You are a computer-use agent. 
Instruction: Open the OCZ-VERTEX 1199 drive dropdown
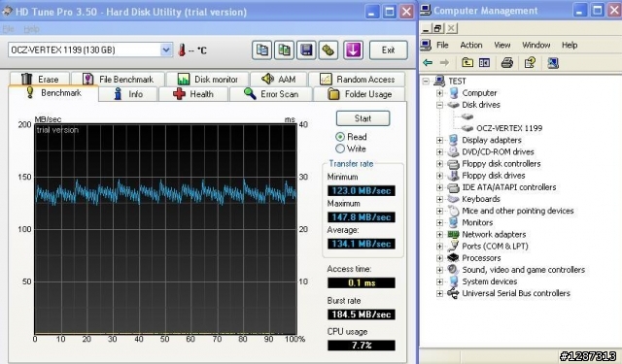(166, 50)
